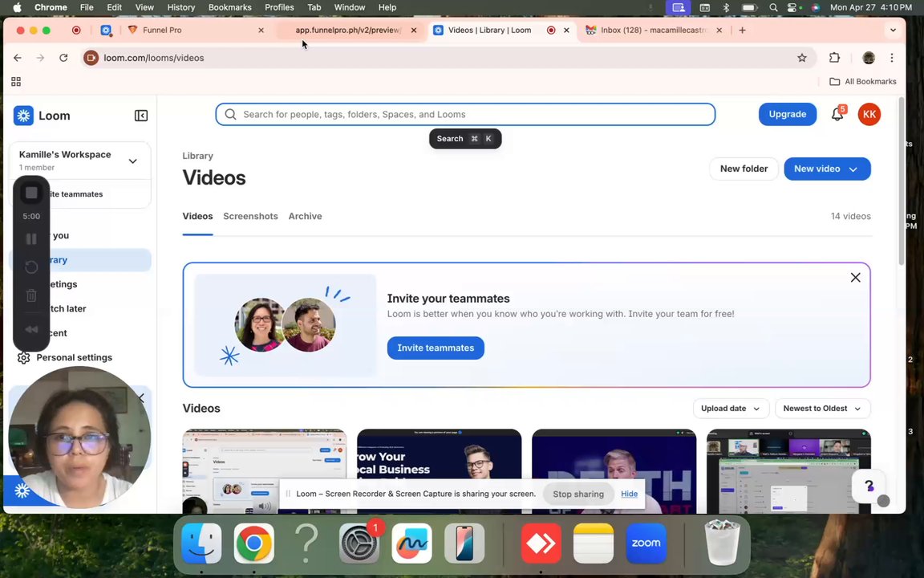Click the Hide link in sharing bar

pos(630,494)
